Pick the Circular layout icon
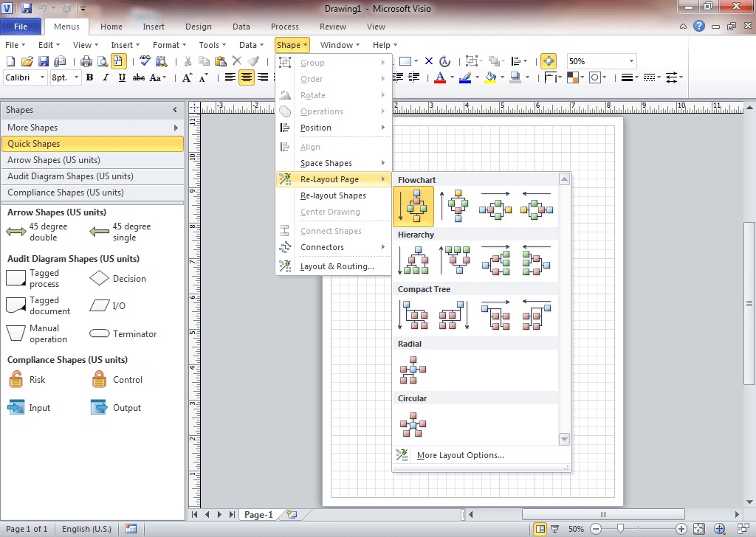Screen dimensions: 756x537 [413, 424]
